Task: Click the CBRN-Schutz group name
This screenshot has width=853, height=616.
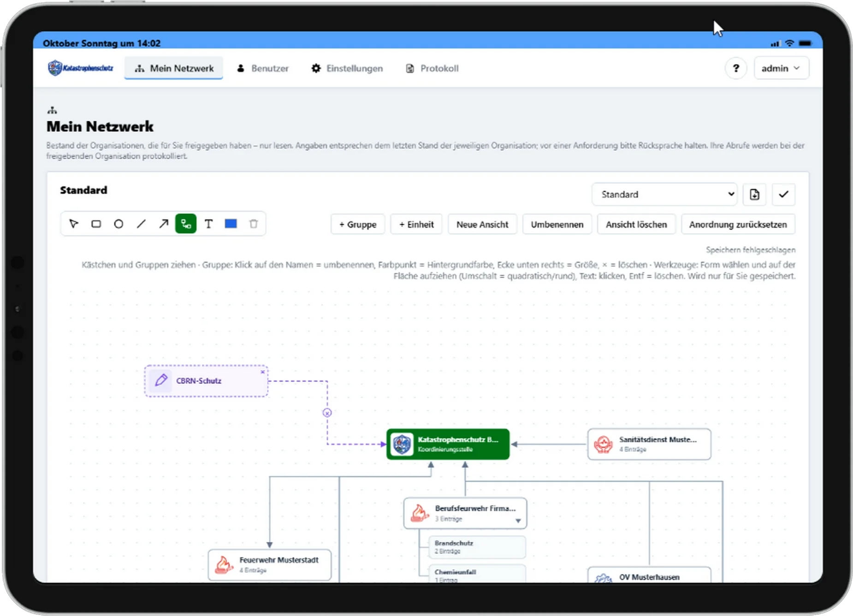Action: point(199,381)
